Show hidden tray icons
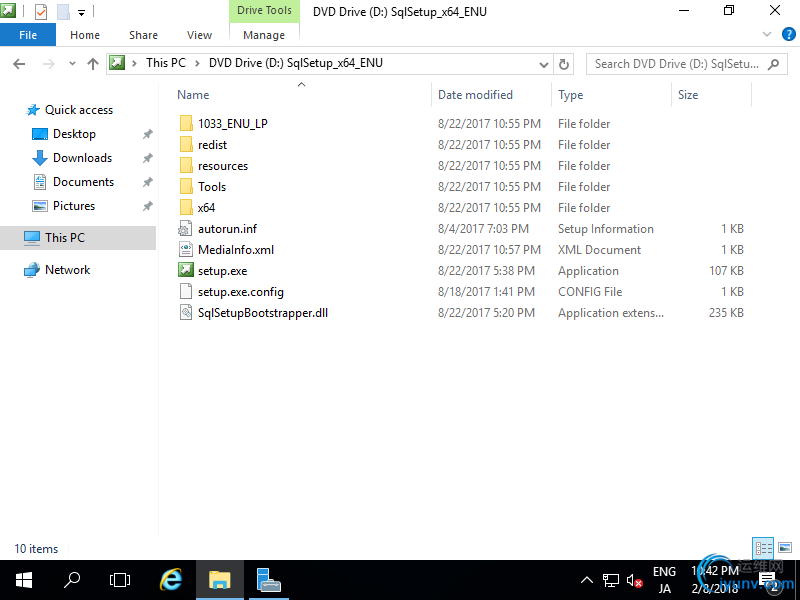 587,580
